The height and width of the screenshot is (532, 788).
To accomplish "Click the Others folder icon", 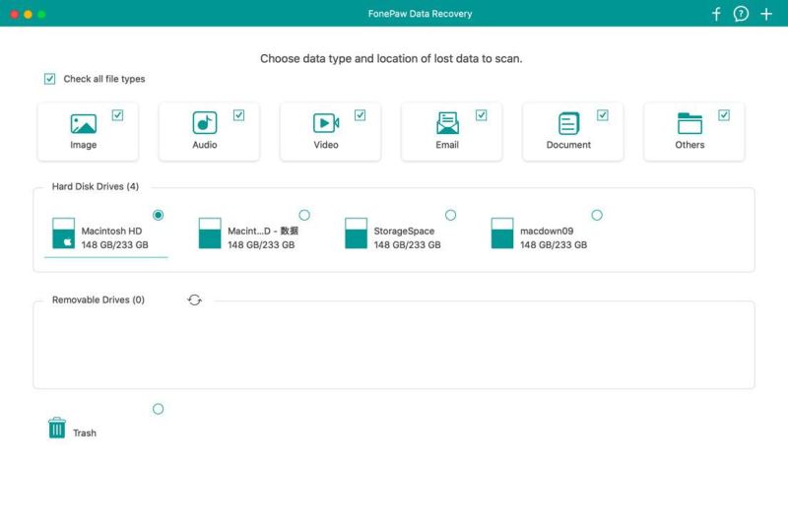I will (x=690, y=123).
